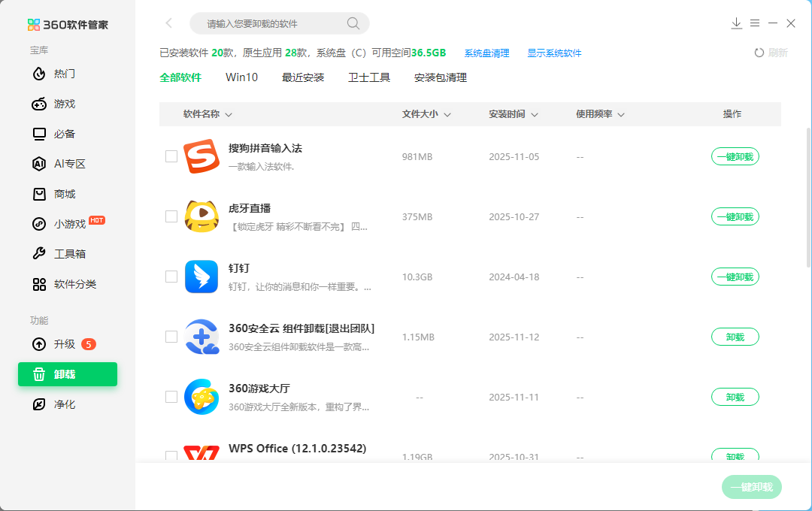Screen dimensions: 812x511
Task: Check the 360游戏大厅 row checkbox
Action: click(x=171, y=397)
